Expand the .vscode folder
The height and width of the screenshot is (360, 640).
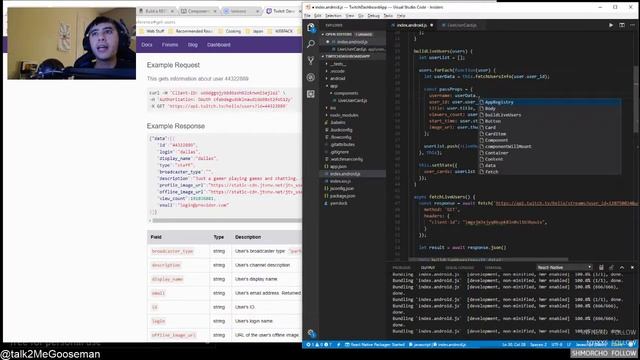tap(352, 71)
